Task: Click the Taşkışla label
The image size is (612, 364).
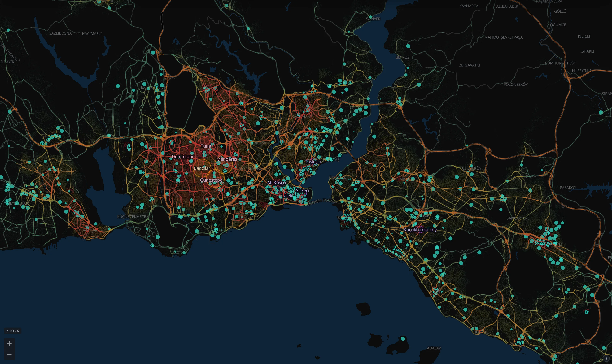Action: (x=313, y=162)
